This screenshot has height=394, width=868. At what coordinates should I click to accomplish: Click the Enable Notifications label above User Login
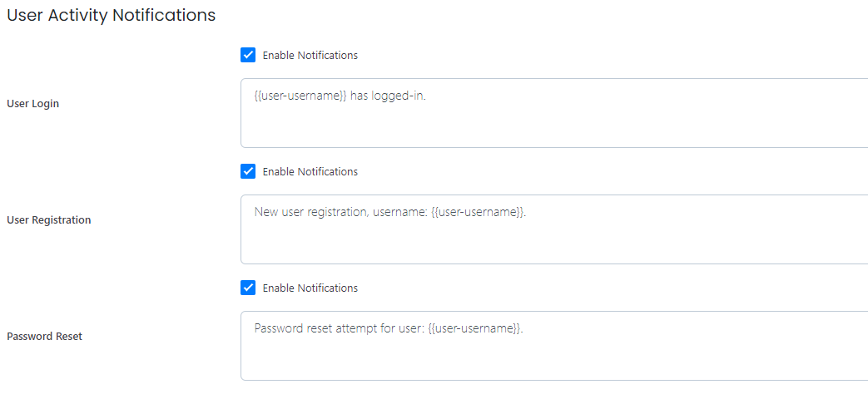(x=310, y=55)
